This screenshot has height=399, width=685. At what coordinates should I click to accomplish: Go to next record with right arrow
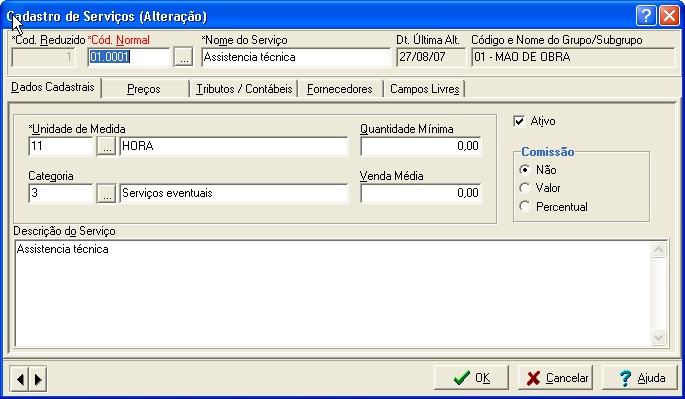(x=38, y=378)
